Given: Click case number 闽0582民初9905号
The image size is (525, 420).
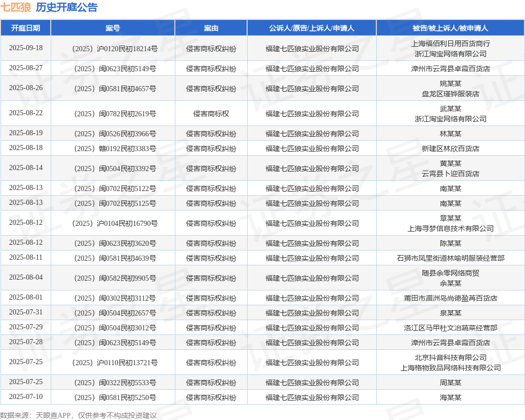Looking at the screenshot, I should 115,278.
